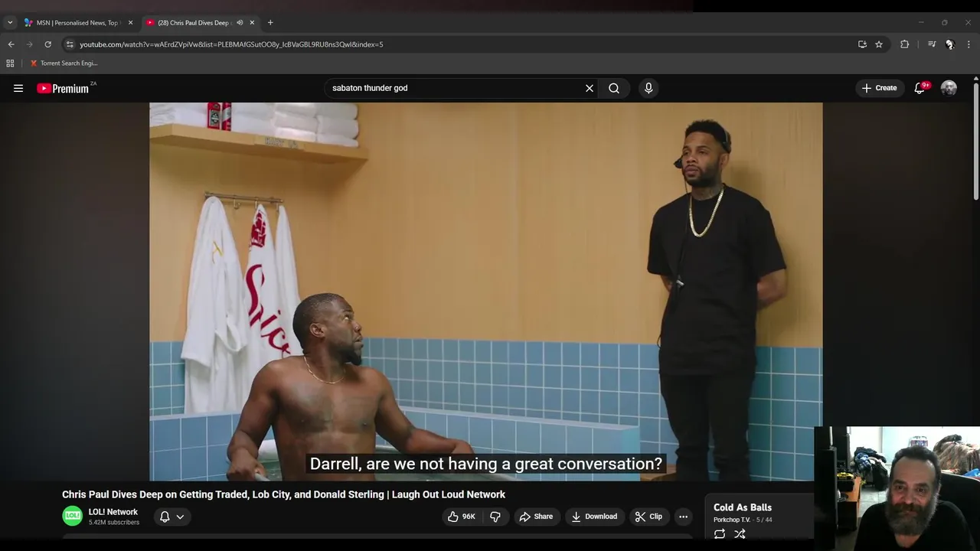
Task: Focus the youtube.com address bar URL
Action: [232, 44]
